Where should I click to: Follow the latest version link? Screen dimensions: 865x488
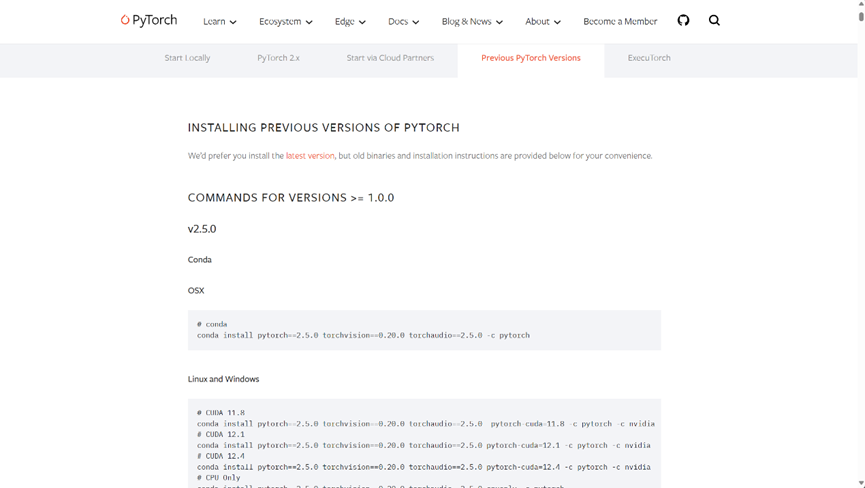tap(310, 156)
